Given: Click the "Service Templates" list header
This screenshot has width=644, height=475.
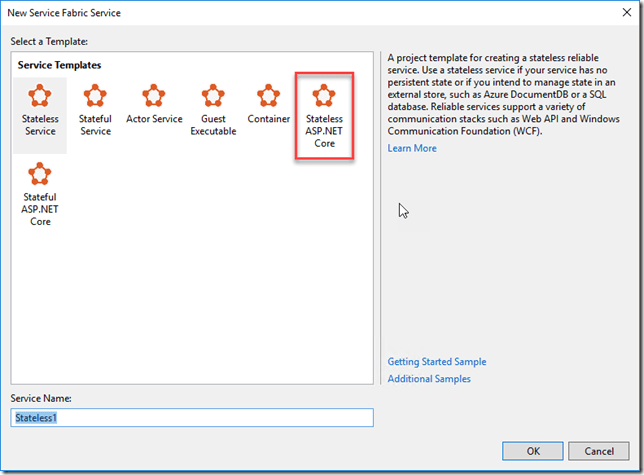Looking at the screenshot, I should click(x=60, y=65).
